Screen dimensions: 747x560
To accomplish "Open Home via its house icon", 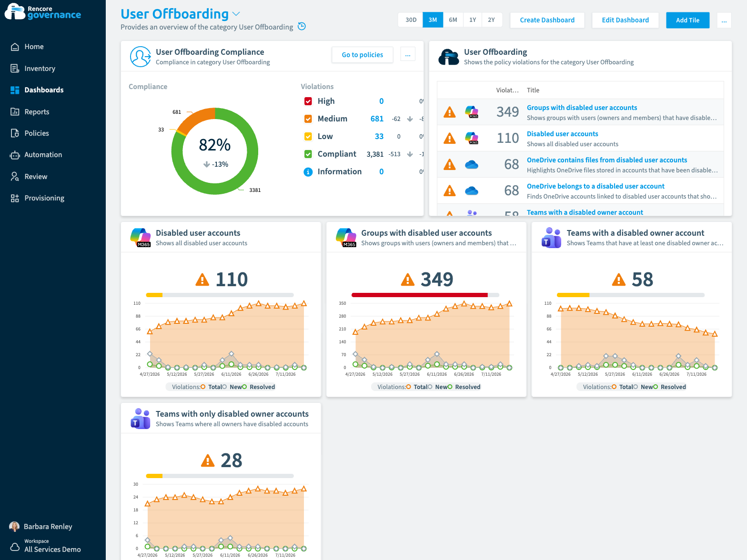I will pyautogui.click(x=15, y=47).
